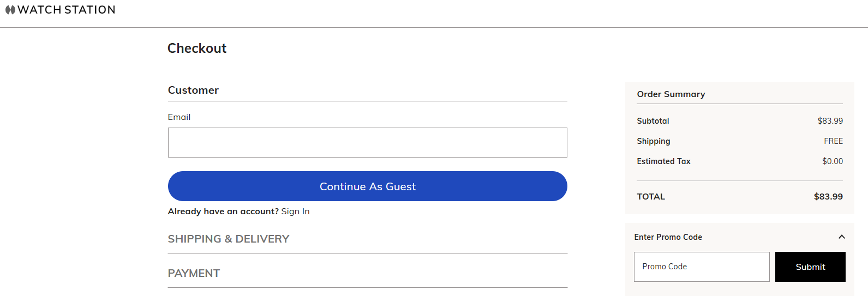868x296 pixels.
Task: Click into the Email input field
Action: click(x=367, y=143)
